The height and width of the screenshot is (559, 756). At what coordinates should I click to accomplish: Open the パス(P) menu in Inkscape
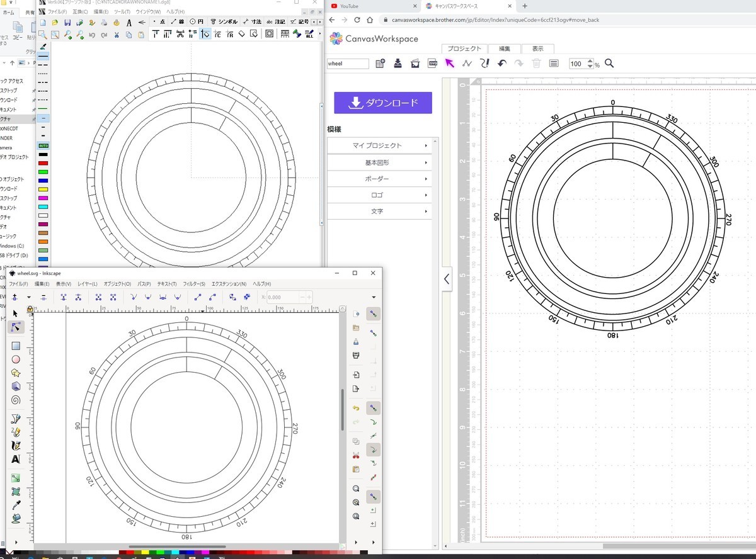[x=144, y=284]
